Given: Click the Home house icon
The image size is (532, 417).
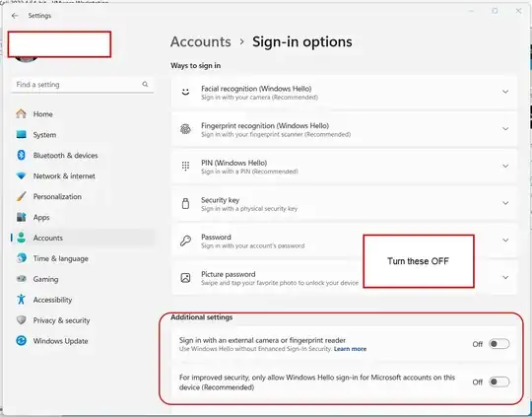Looking at the screenshot, I should click(21, 113).
